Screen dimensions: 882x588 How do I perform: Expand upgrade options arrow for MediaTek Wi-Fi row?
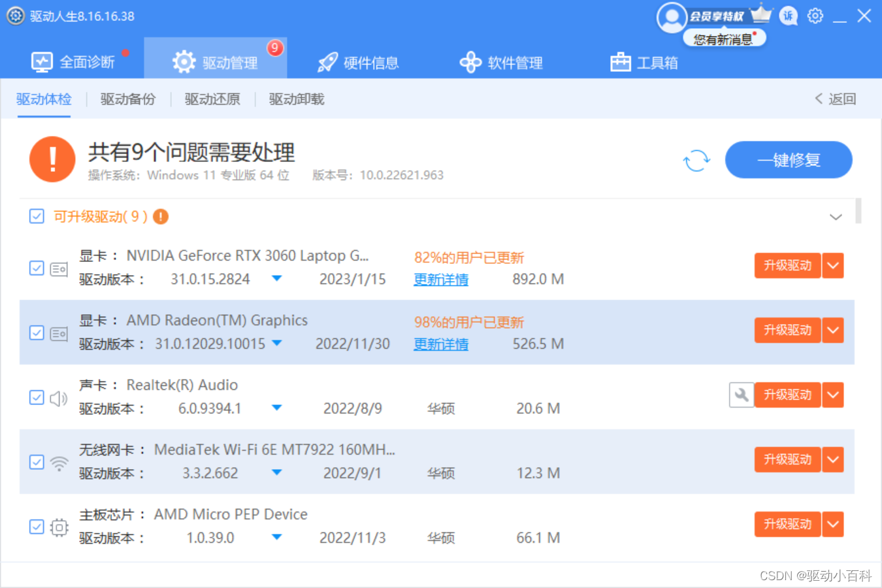click(x=833, y=460)
